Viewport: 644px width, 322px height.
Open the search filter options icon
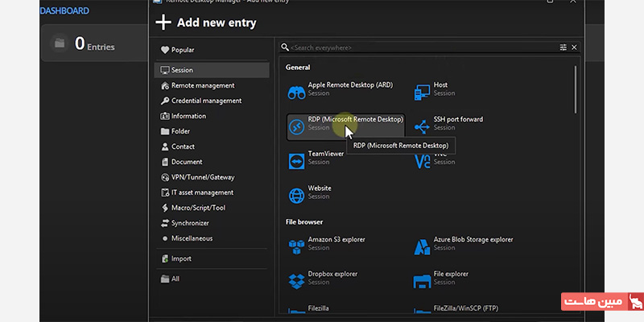[x=563, y=48]
